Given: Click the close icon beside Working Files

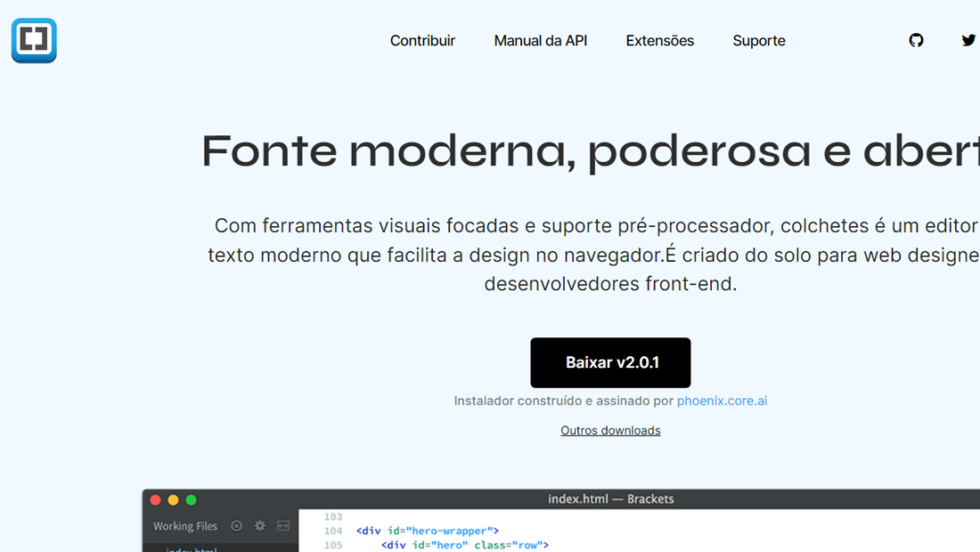Looking at the screenshot, I should pos(236,526).
